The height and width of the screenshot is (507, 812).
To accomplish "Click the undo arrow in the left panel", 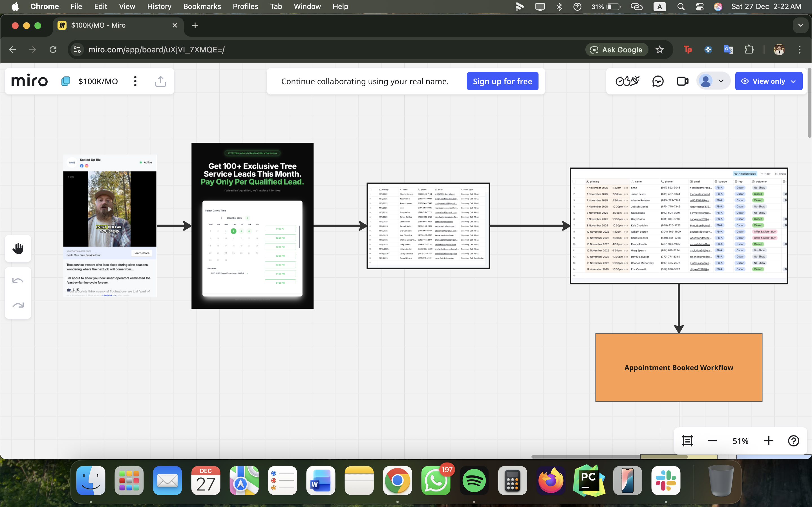I will (x=18, y=280).
